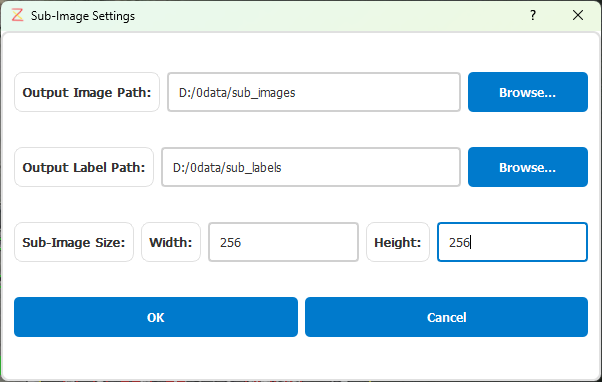Select the Output Label Path label

coord(84,167)
